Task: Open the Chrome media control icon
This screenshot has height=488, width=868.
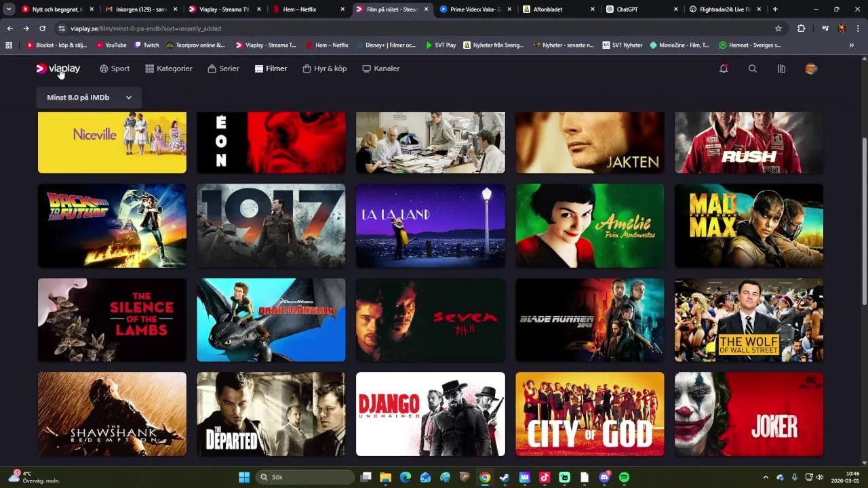Action: tap(825, 28)
